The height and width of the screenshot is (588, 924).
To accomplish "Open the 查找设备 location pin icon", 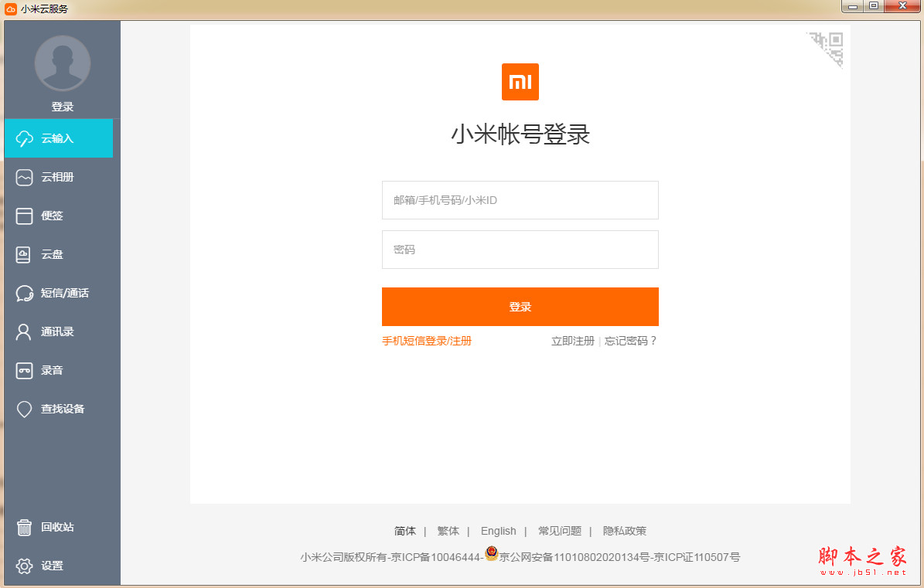I will tap(24, 409).
